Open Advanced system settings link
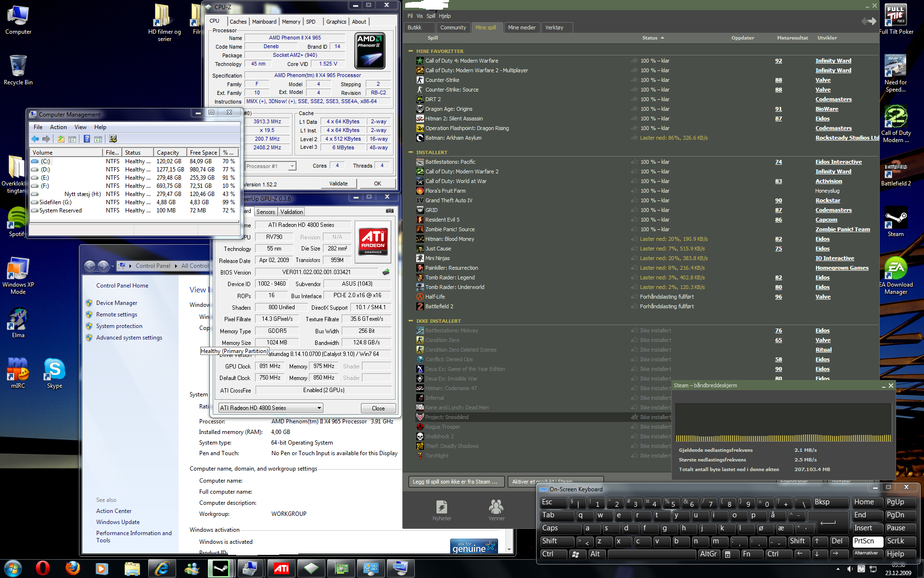924x578 pixels. [129, 338]
